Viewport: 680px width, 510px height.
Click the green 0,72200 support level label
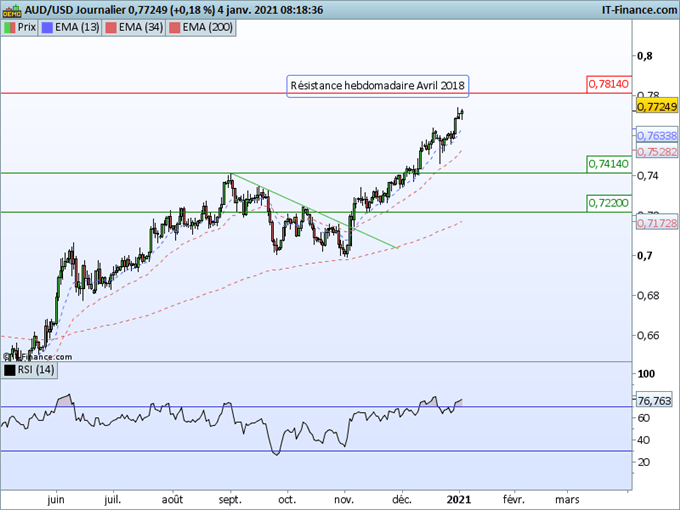tap(609, 203)
